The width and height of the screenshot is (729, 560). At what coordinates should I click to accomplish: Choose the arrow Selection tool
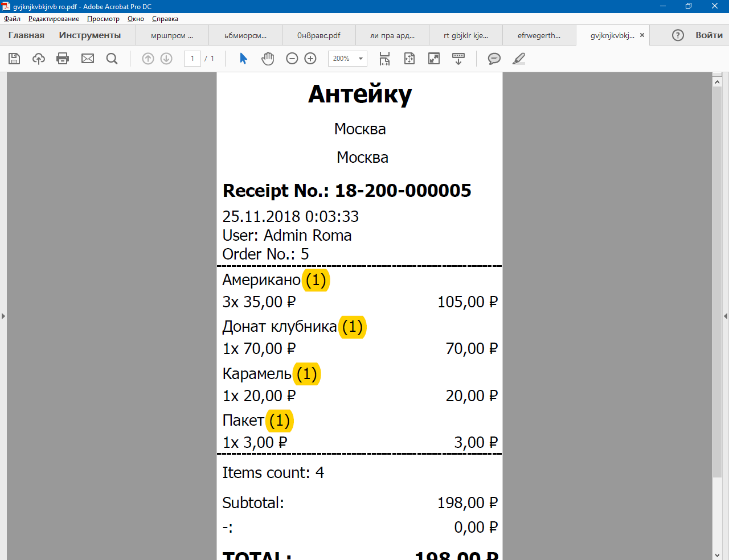point(243,59)
